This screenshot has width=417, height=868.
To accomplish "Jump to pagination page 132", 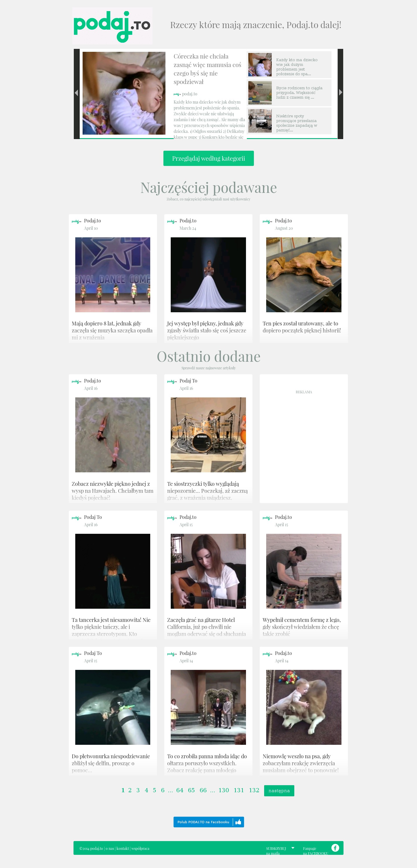I will tap(254, 790).
